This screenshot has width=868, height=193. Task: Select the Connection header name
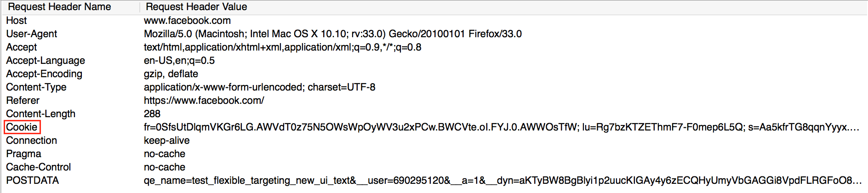[x=32, y=141]
